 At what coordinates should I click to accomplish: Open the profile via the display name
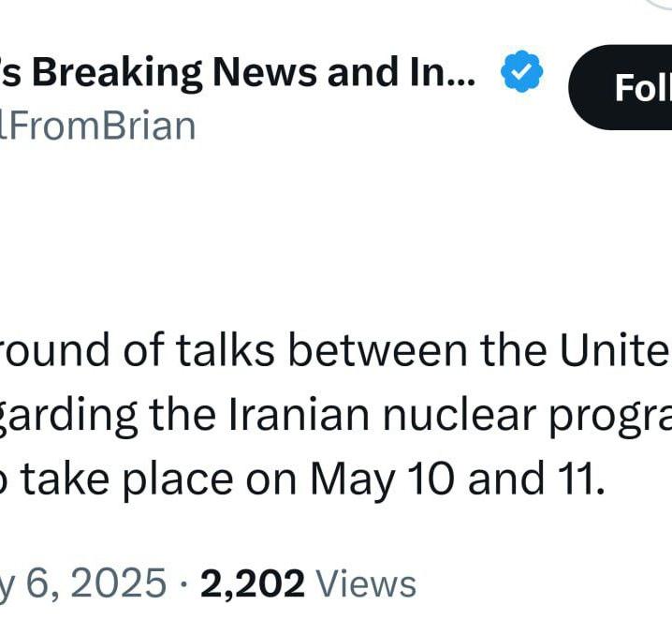click(238, 72)
